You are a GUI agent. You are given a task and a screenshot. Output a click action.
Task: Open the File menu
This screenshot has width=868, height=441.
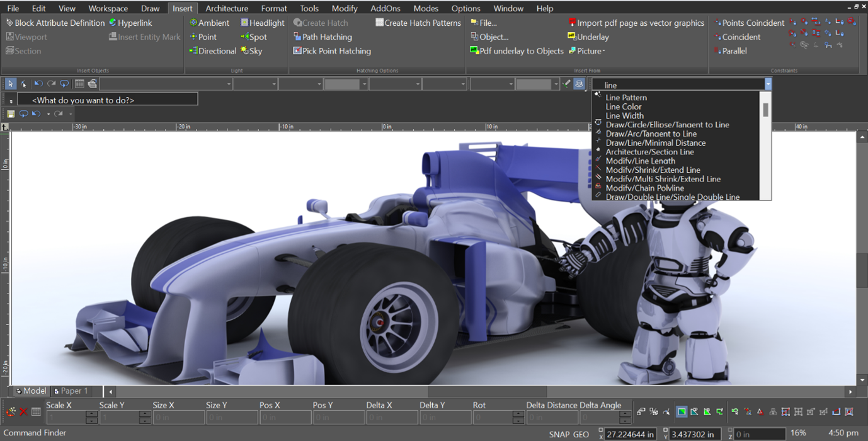pos(13,8)
